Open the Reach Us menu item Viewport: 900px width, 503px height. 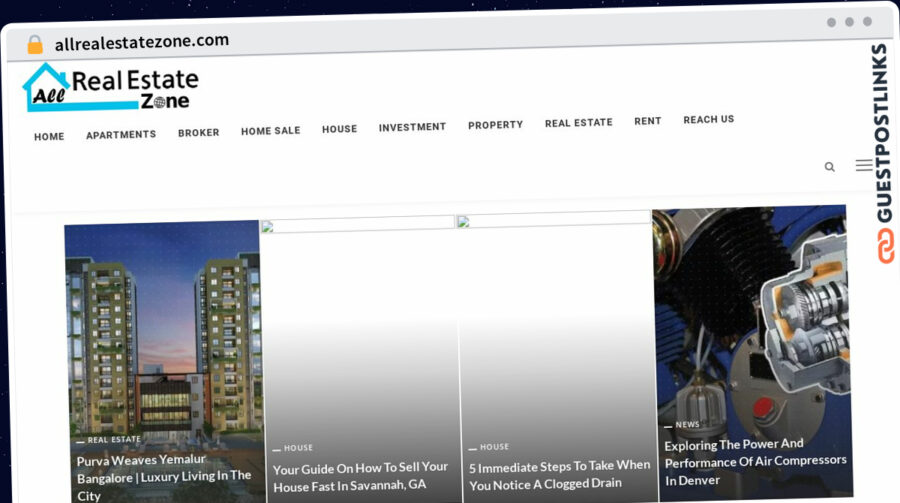pos(708,119)
